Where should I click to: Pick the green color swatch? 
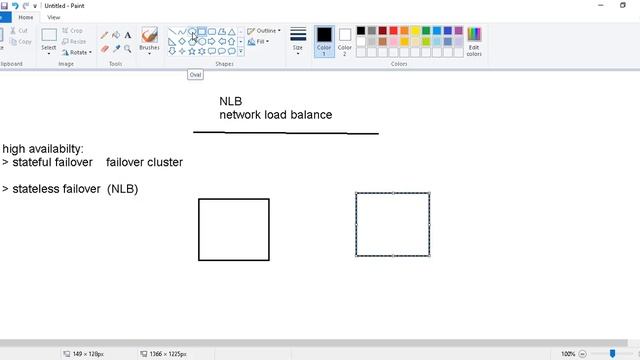[426, 31]
